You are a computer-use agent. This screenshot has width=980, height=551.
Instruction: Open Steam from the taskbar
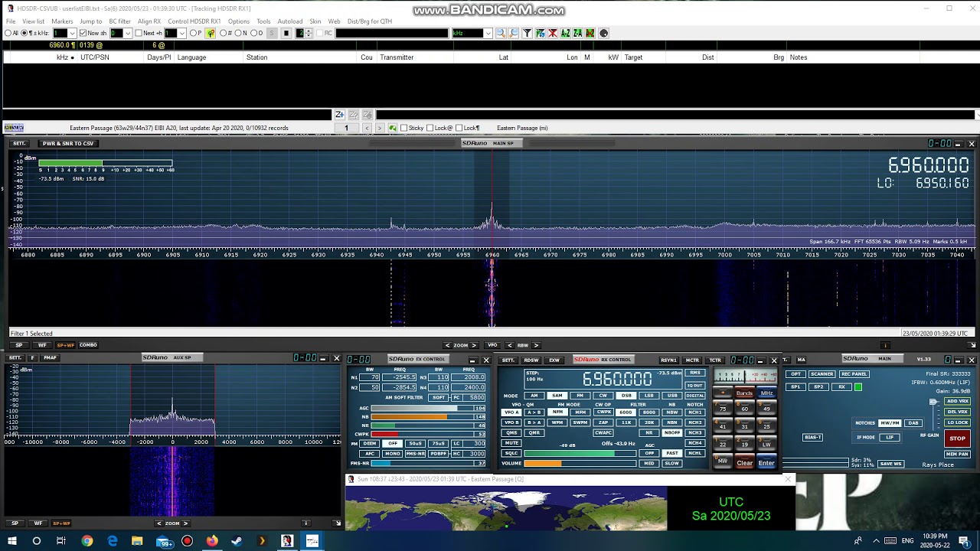click(x=237, y=541)
